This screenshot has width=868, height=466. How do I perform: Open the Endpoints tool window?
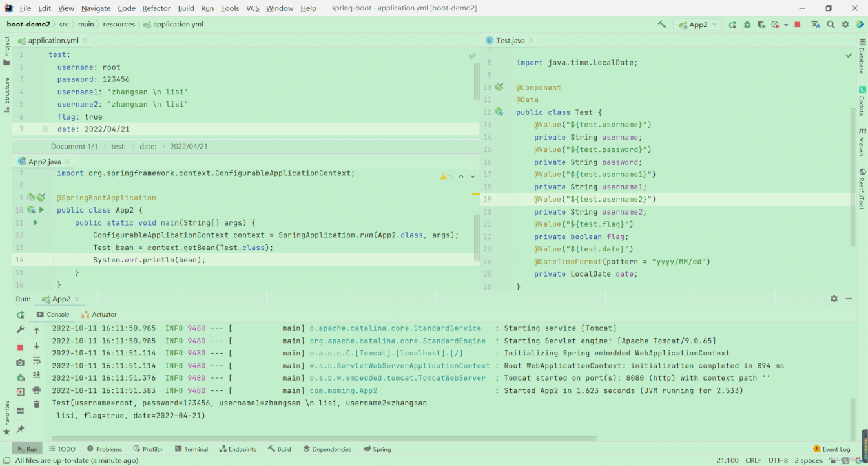pos(238,449)
